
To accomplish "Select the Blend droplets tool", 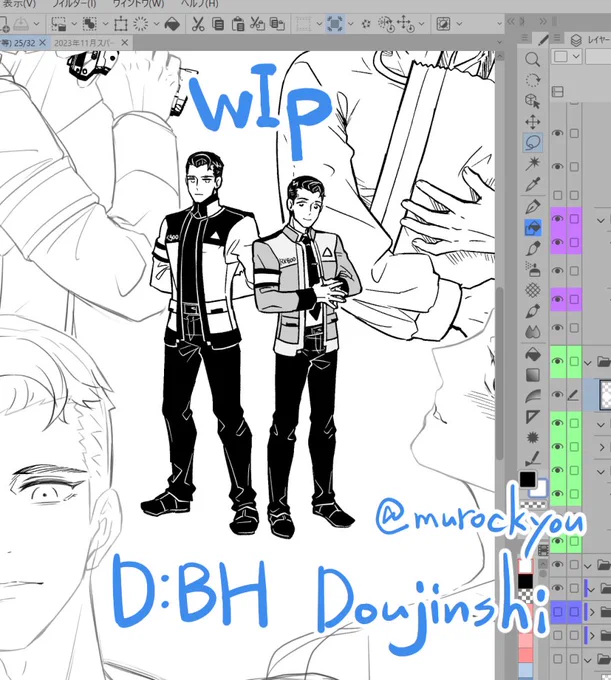I will click(533, 332).
